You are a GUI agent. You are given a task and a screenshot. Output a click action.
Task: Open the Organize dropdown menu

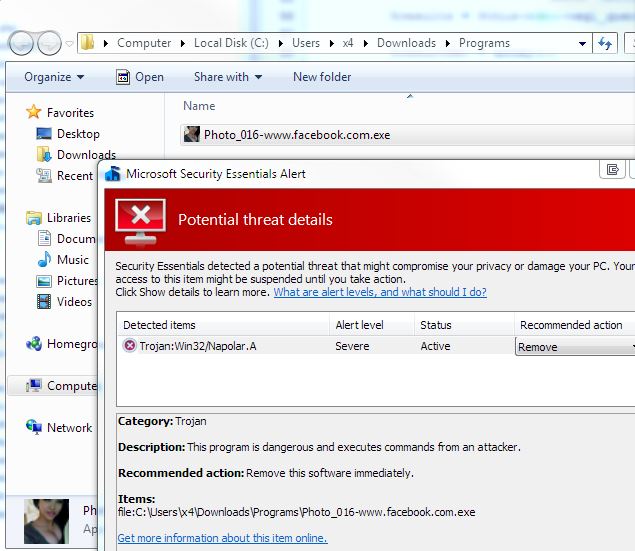click(x=54, y=77)
